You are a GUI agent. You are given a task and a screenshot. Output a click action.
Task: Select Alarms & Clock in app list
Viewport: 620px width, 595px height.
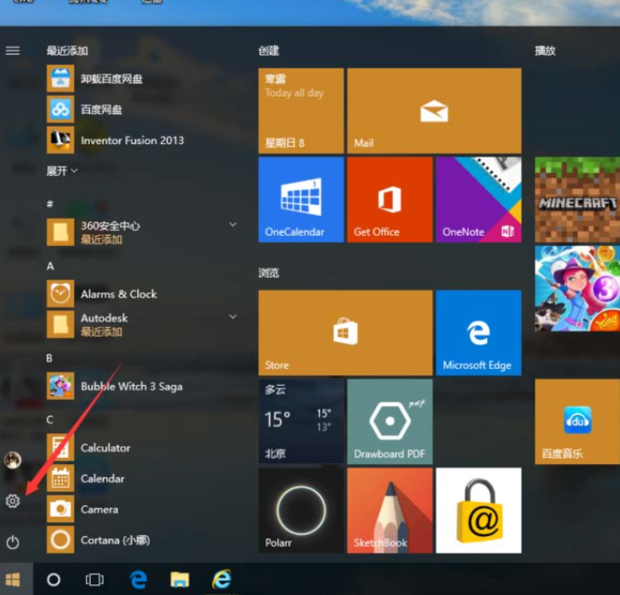[118, 294]
